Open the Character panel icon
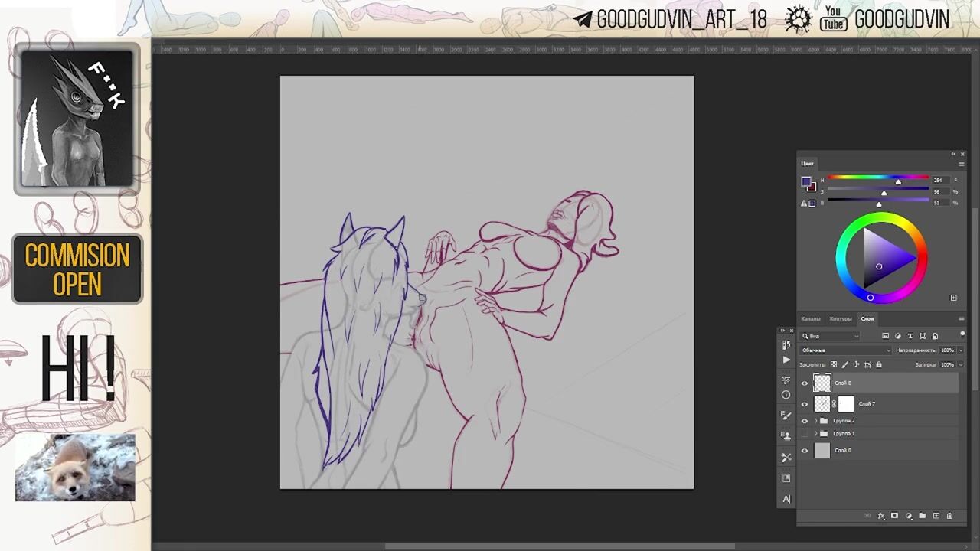The width and height of the screenshot is (980, 551). click(x=786, y=499)
